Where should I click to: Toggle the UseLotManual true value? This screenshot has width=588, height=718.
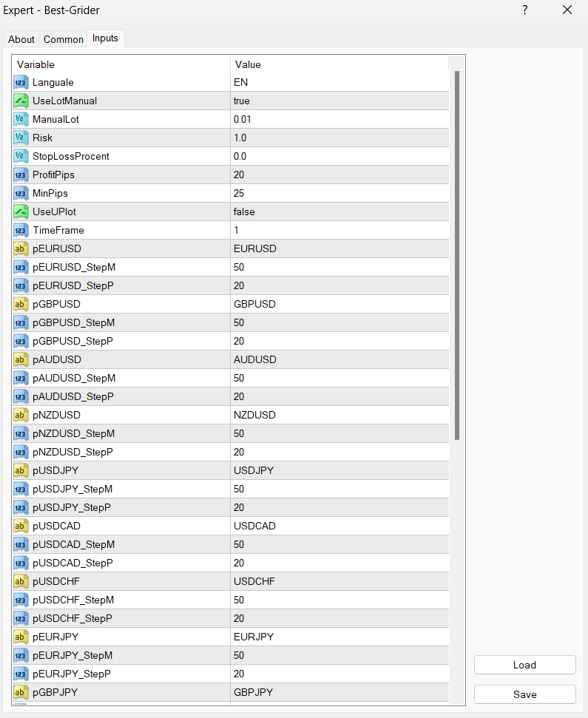pos(339,101)
